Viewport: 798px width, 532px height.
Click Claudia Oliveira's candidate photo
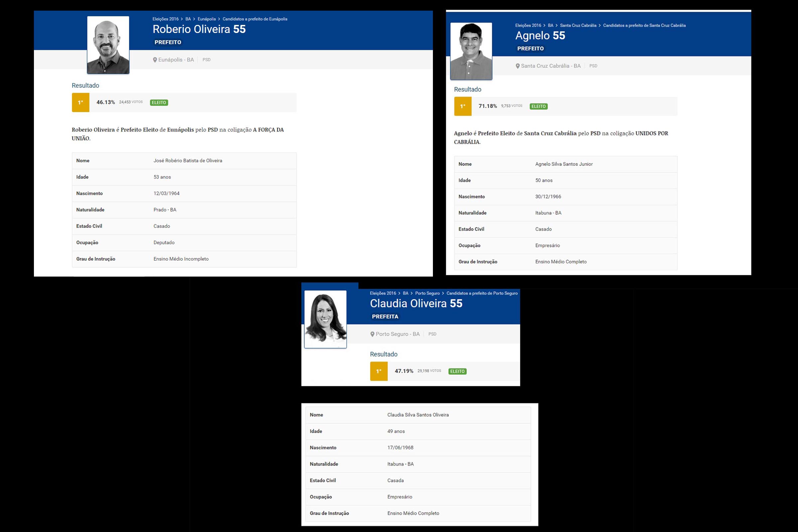pos(325,319)
